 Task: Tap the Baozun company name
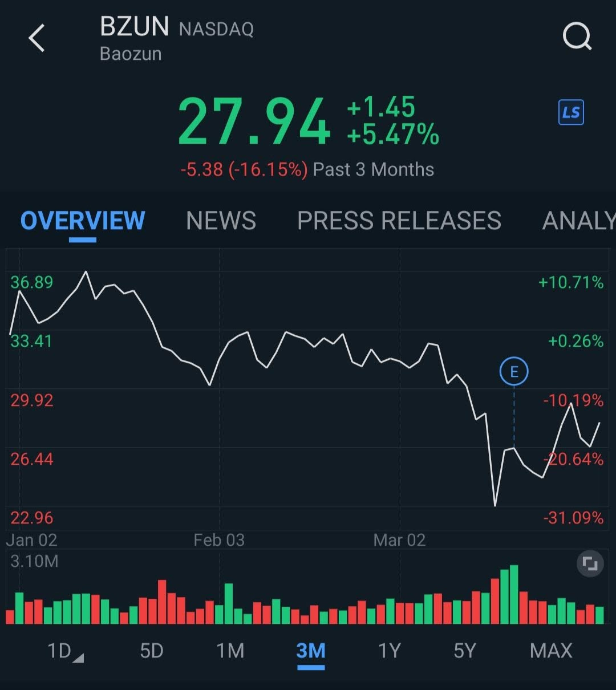pyautogui.click(x=131, y=54)
